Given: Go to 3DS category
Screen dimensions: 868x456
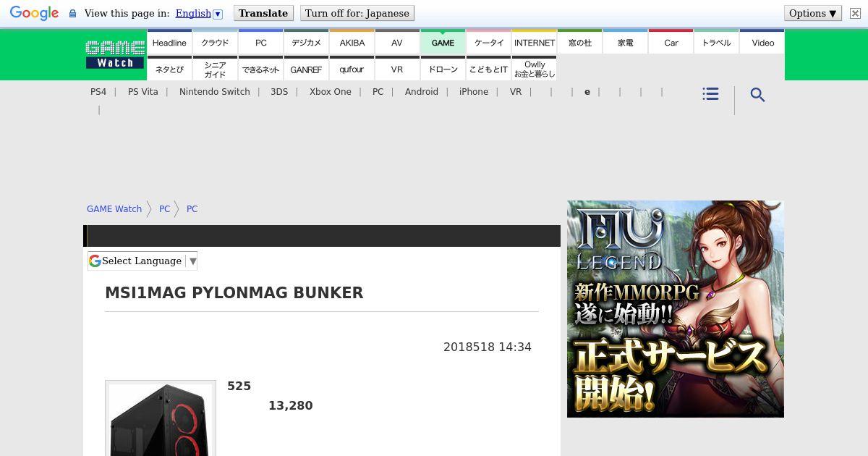Looking at the screenshot, I should 279,92.
